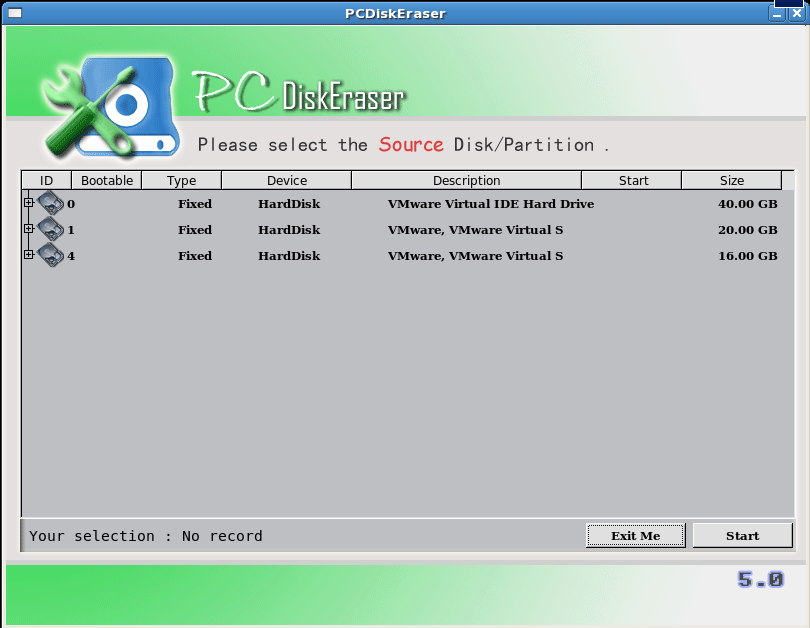810x628 pixels.
Task: Click the hard disk icon for disk 0
Action: (x=51, y=202)
